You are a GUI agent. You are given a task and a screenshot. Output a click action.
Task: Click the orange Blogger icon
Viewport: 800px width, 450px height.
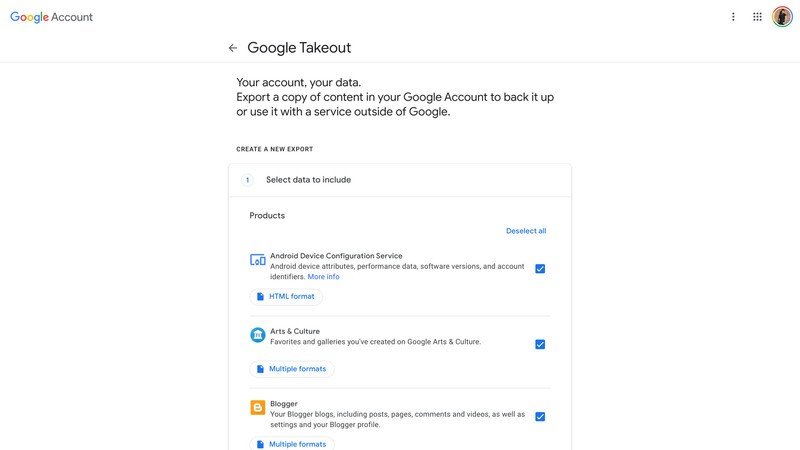[258, 408]
